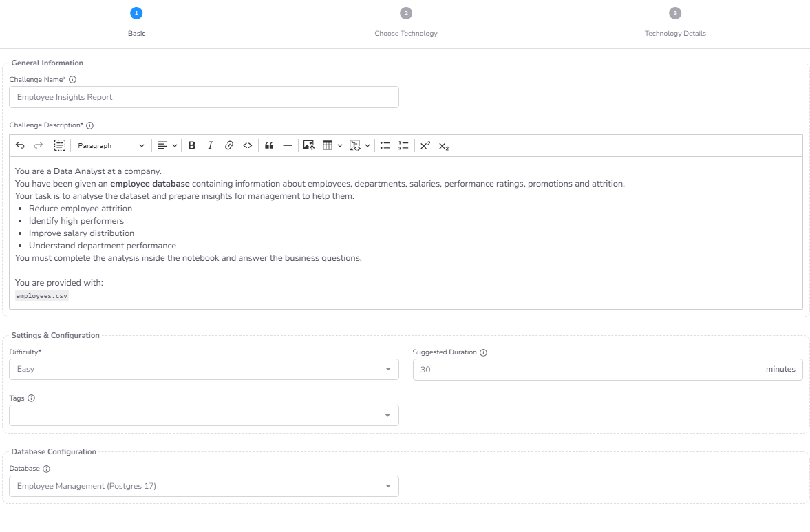
Task: Toggle bold formatting in the description editor
Action: point(191,145)
